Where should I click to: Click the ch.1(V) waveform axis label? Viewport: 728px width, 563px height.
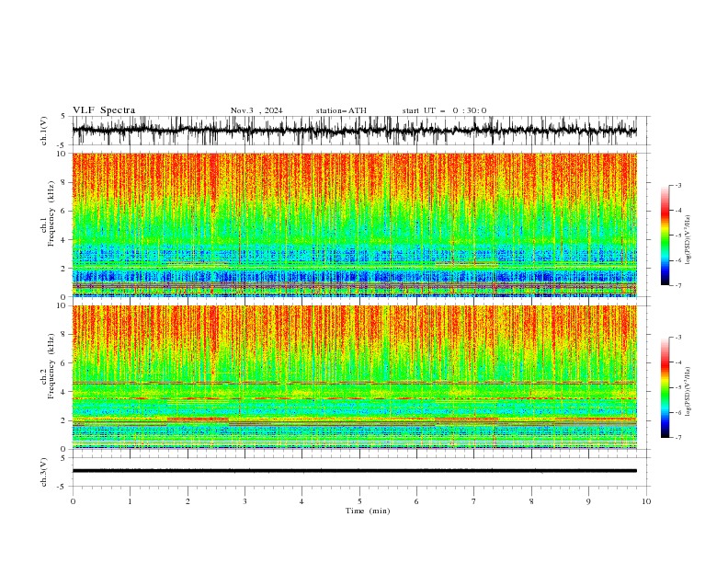point(44,131)
